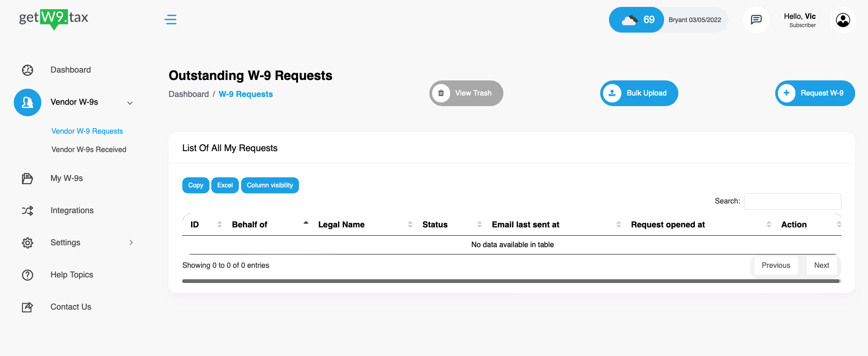Open Help Topics question mark icon
Viewport: 868px width, 356px height.
pyautogui.click(x=28, y=275)
